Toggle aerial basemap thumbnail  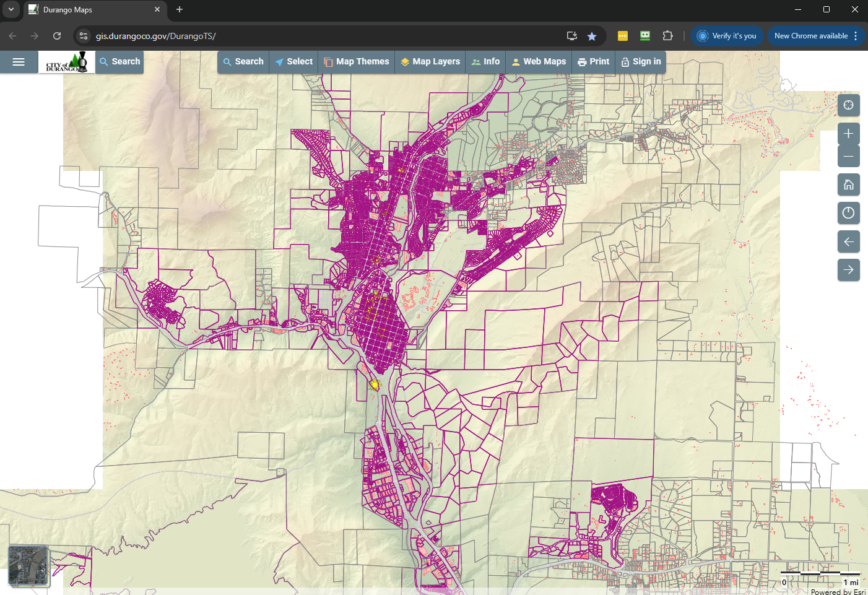coord(28,566)
